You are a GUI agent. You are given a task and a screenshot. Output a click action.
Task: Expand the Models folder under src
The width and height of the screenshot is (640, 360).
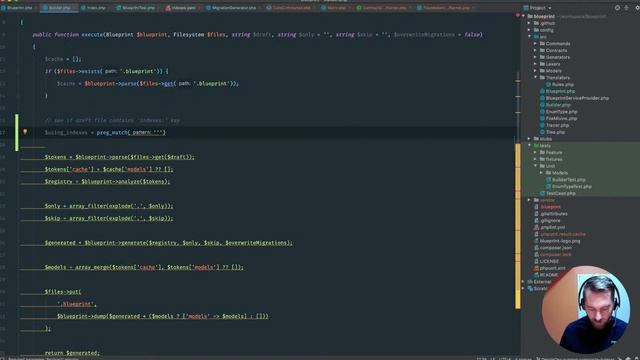[x=536, y=71]
